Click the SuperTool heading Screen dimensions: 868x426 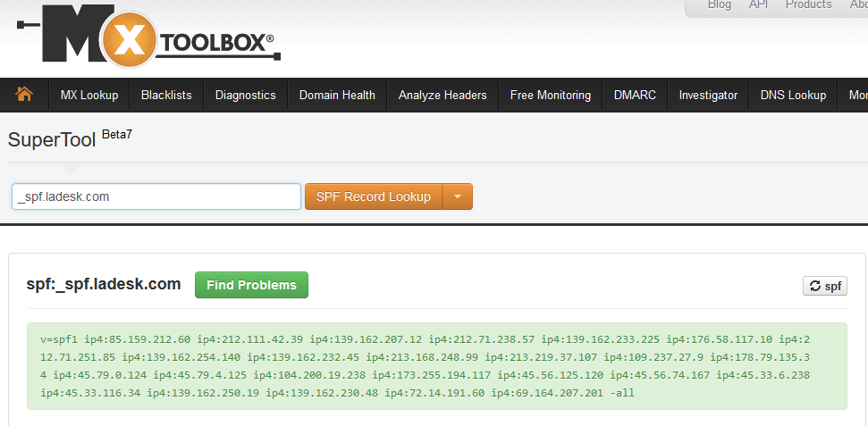[52, 140]
